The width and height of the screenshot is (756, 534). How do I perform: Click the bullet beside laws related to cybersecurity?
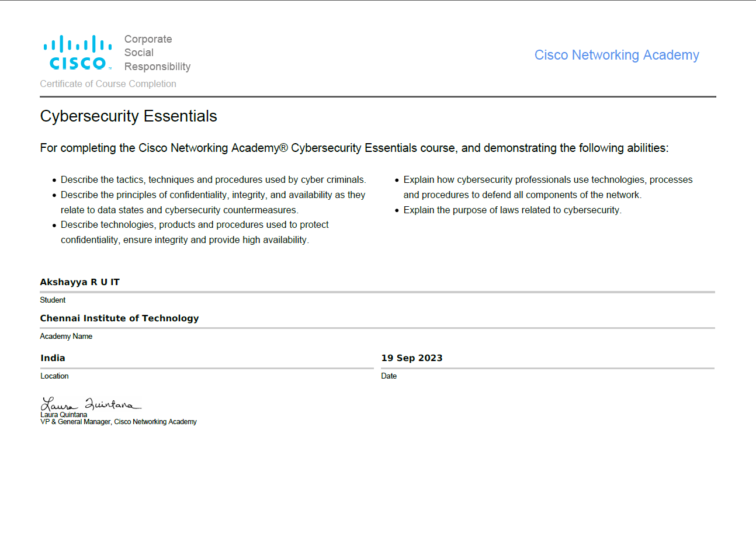pyautogui.click(x=397, y=210)
